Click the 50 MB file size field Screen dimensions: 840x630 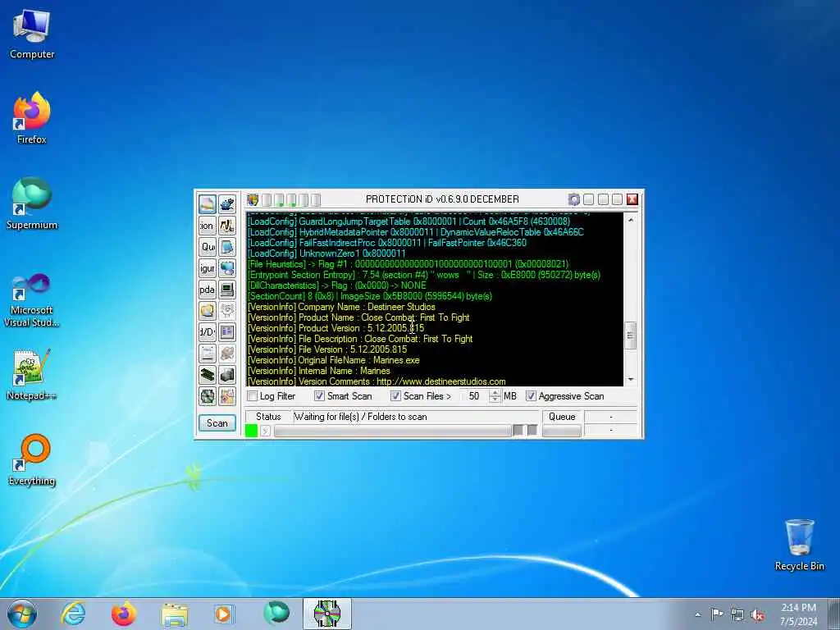(x=474, y=396)
